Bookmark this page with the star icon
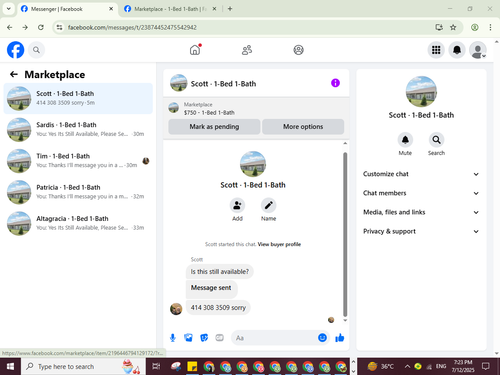 click(453, 27)
